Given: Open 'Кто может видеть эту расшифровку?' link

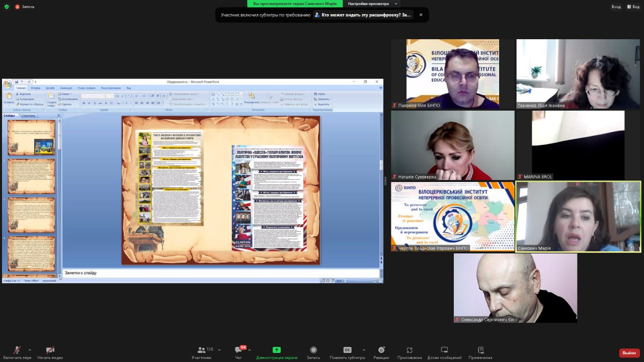Looking at the screenshot, I should [x=363, y=15].
